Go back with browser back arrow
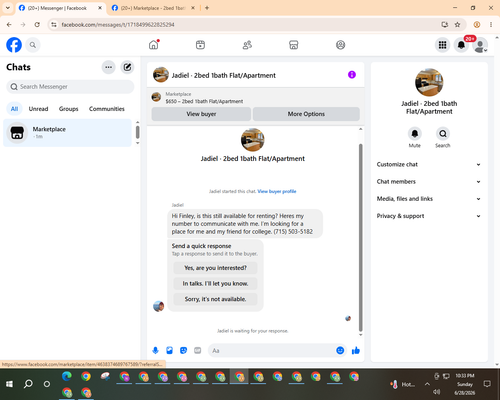Viewport: 500px width, 400px height. (x=9, y=25)
